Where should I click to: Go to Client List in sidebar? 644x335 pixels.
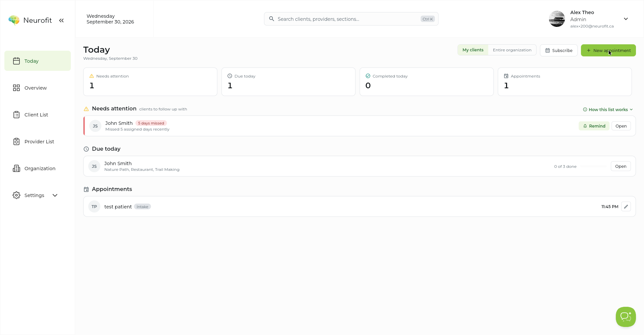pos(38,114)
